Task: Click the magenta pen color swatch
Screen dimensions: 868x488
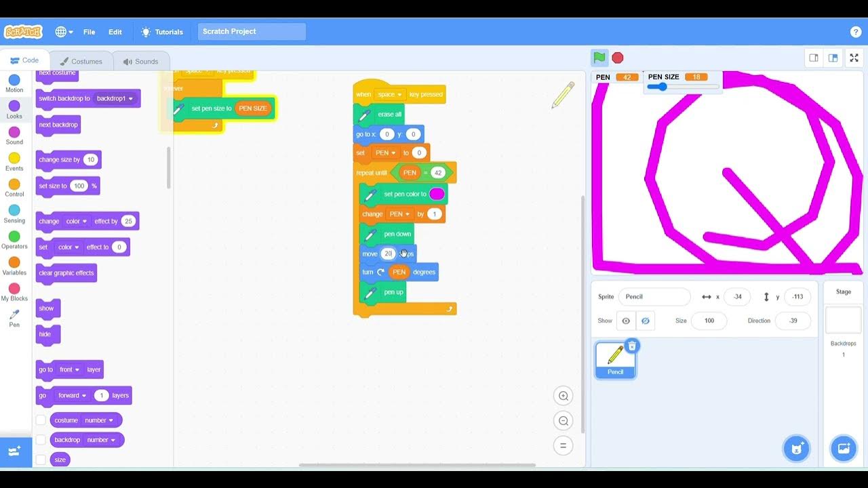Action: click(x=437, y=195)
